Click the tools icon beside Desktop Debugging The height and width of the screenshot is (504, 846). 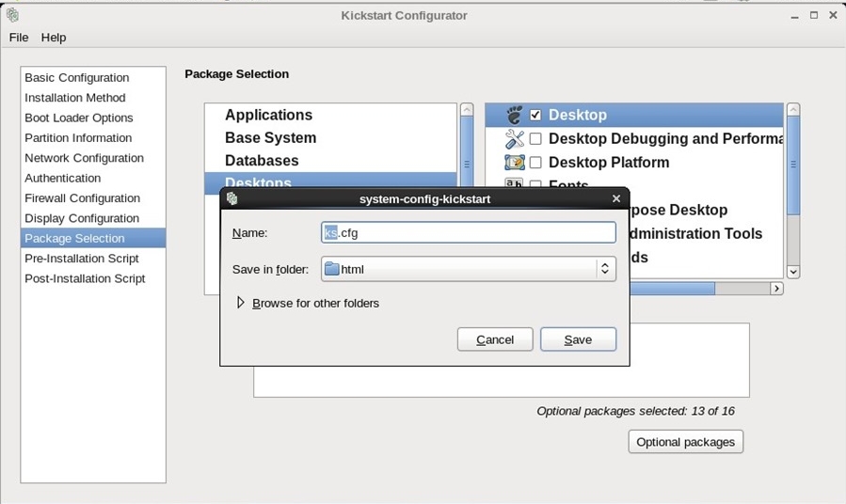[x=514, y=138]
